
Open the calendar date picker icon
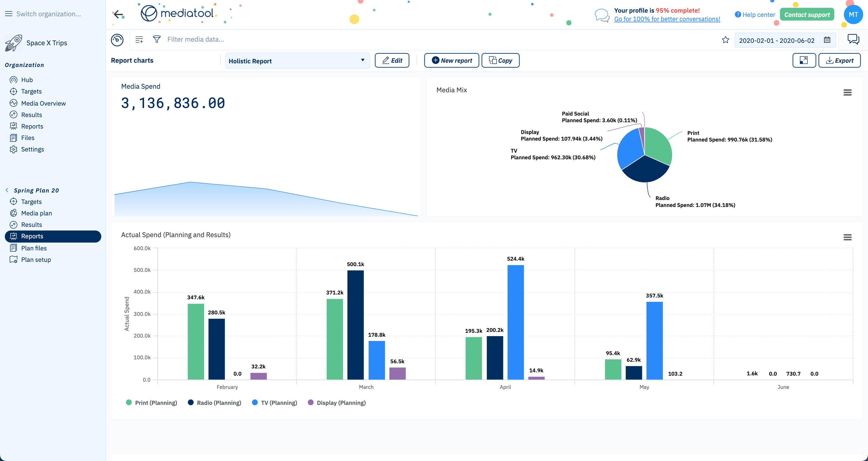827,40
